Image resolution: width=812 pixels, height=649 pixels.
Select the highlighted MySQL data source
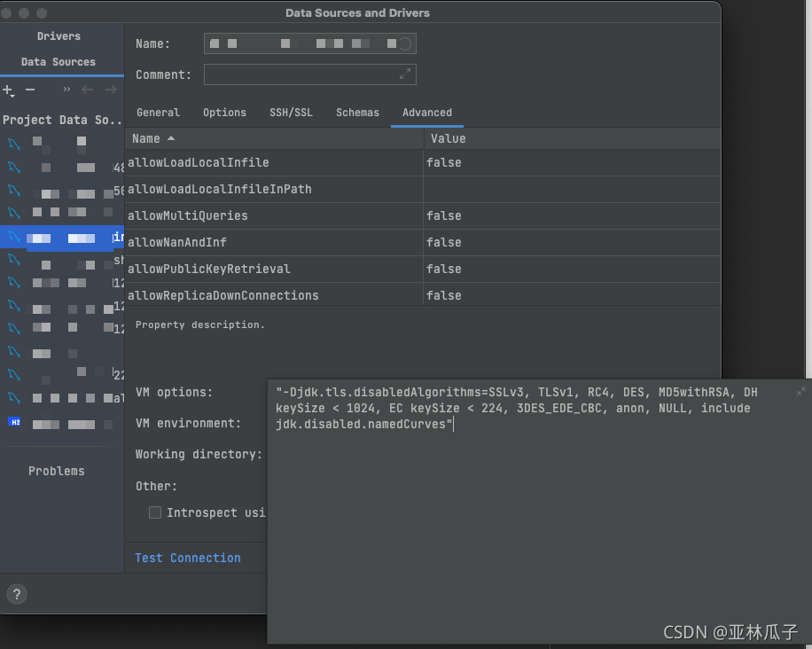tap(61, 238)
